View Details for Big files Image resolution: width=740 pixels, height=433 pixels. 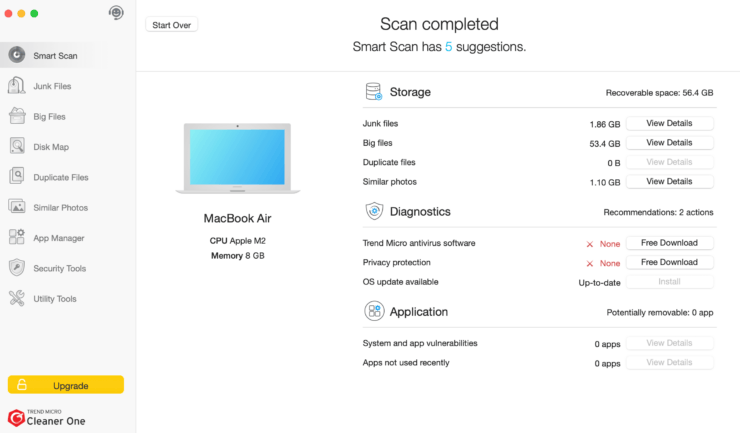coord(669,143)
